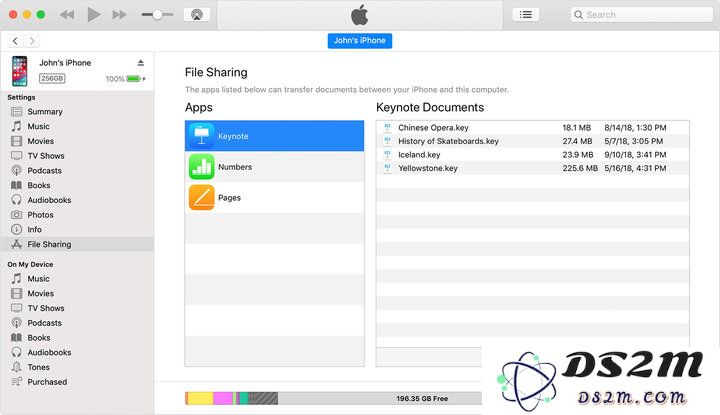Click the 256GB capacity badge
The image size is (720, 415).
[52, 79]
